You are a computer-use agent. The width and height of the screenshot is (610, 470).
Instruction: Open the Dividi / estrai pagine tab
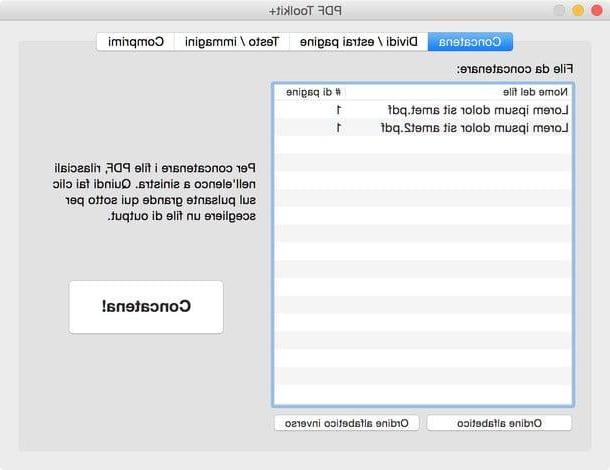359,42
